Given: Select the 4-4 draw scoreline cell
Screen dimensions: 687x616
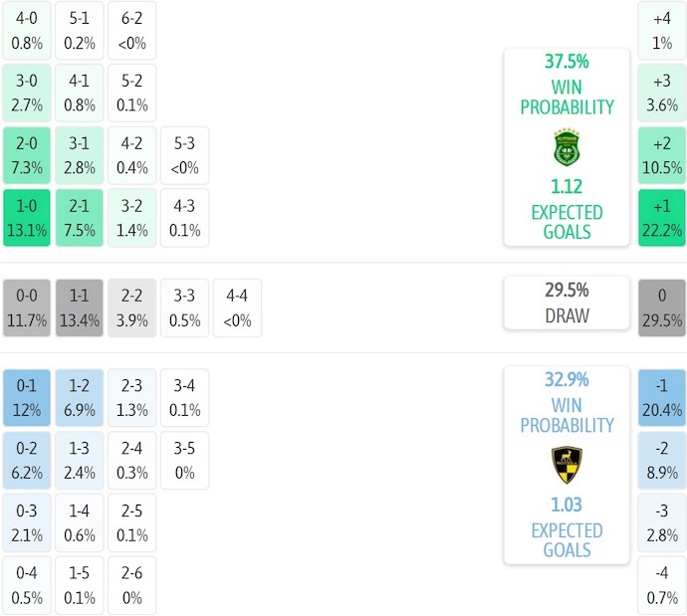Looking at the screenshot, I should [x=238, y=308].
